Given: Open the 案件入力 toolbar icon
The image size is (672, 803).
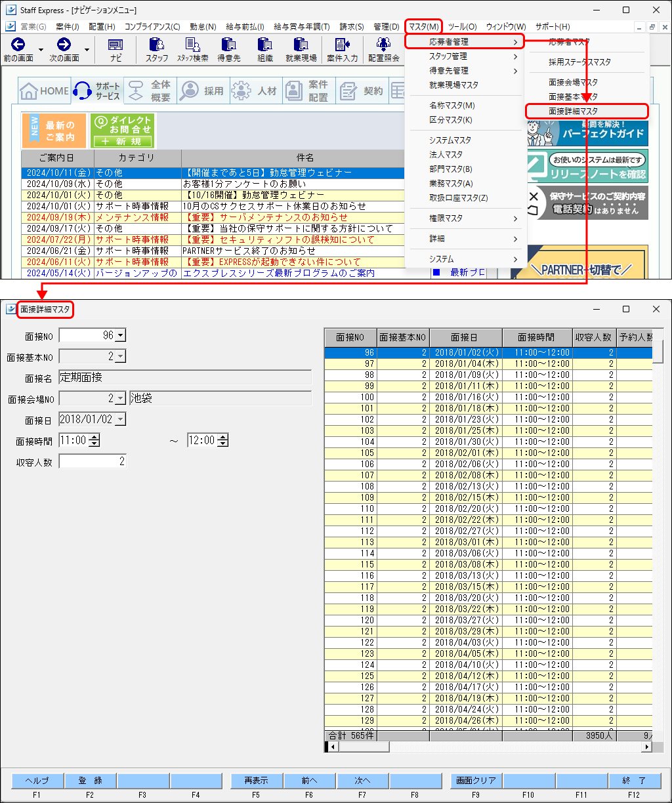Looking at the screenshot, I should (343, 49).
